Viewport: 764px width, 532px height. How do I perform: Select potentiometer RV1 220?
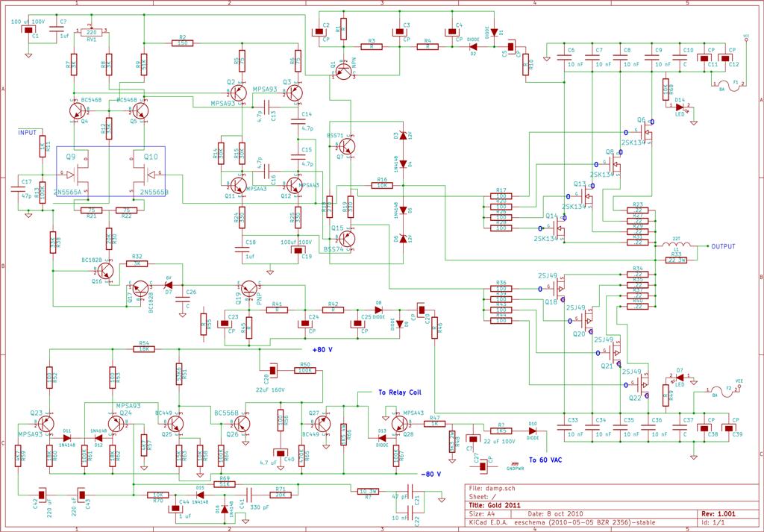coord(91,31)
